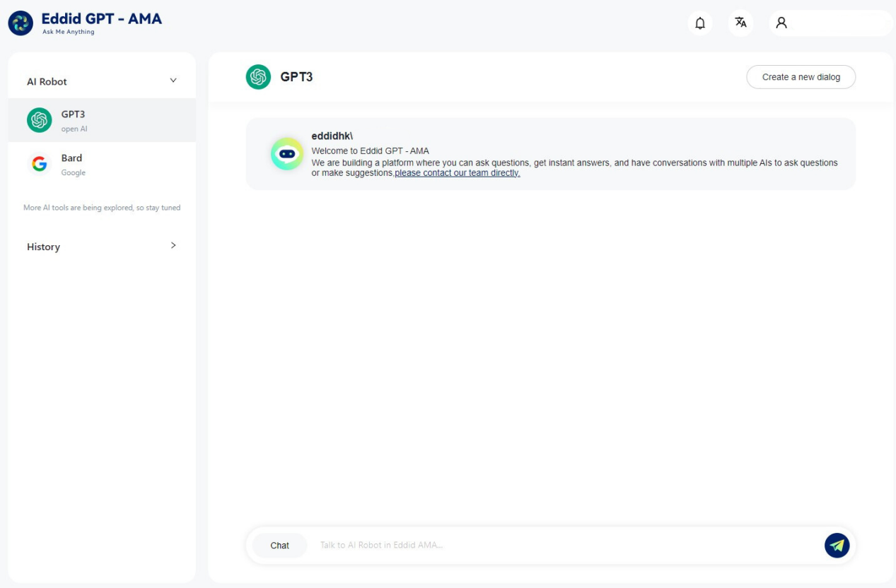Click the GPT3 icon in chat header

258,77
